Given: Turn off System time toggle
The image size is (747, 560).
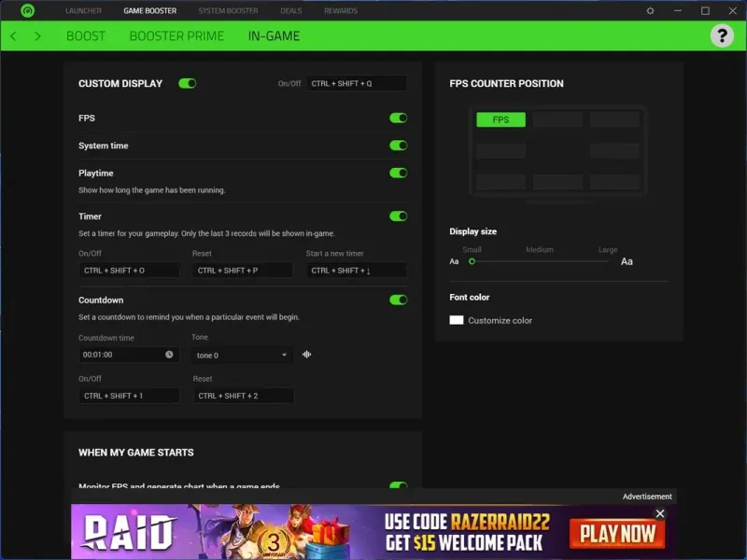Looking at the screenshot, I should coord(399,146).
